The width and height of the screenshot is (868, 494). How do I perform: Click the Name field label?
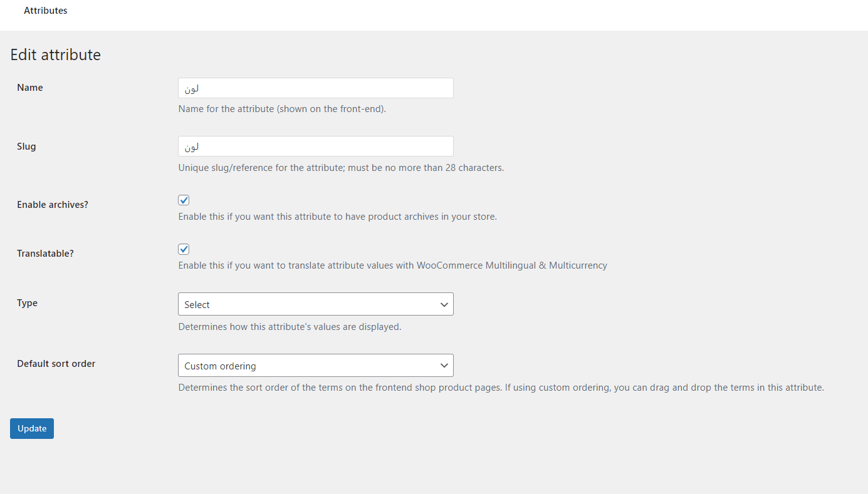[x=30, y=88]
